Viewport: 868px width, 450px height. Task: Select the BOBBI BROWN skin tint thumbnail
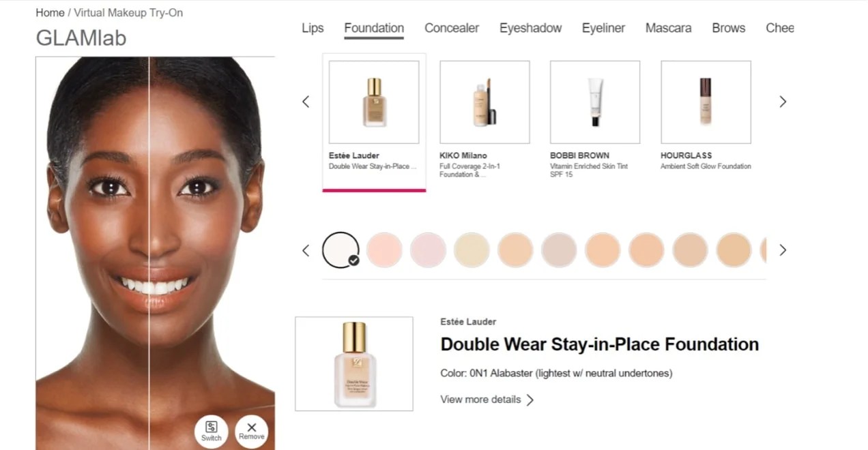[595, 102]
